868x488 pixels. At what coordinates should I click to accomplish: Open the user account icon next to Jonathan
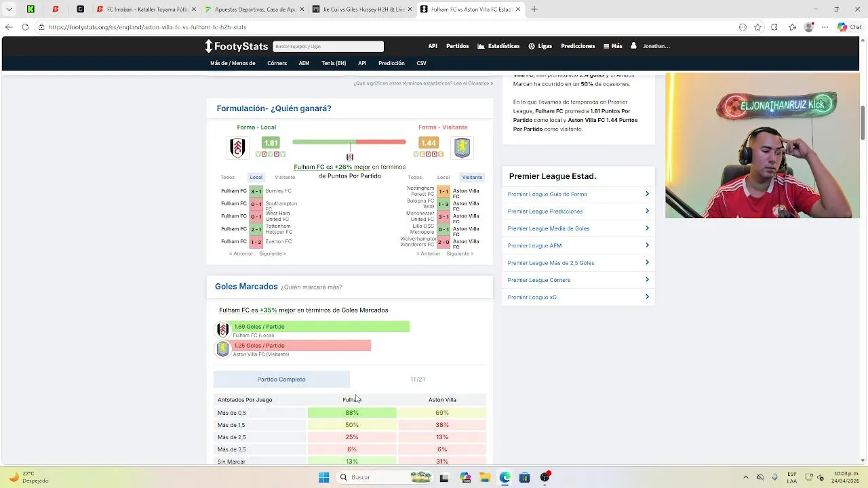(x=633, y=46)
